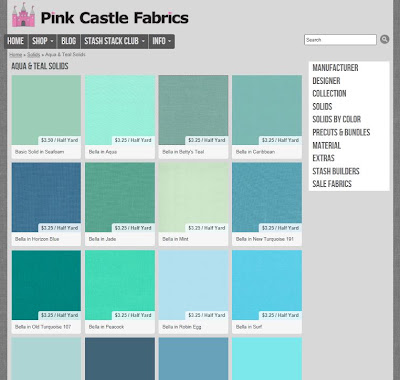
Task: Select Bella in Old Turquoise 107 swatch image
Action: (x=46, y=285)
